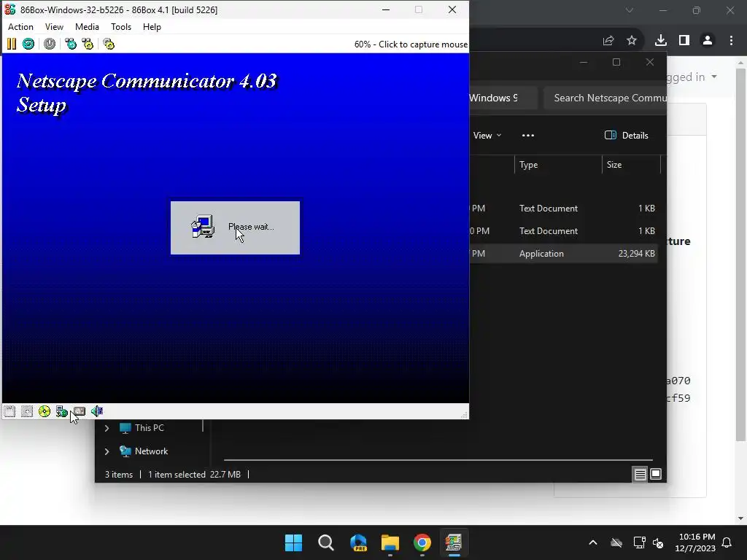Click the Netscape setup installer computer icon
Screen dimensions: 747x560
203,227
